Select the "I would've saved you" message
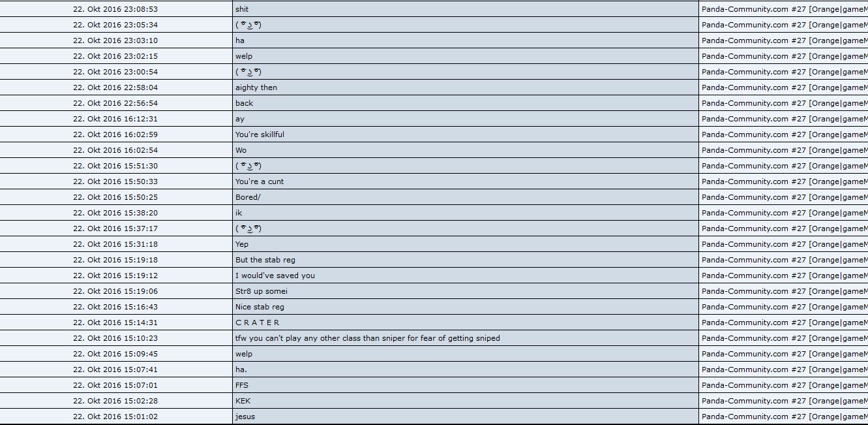The height and width of the screenshot is (425, 868). (275, 275)
